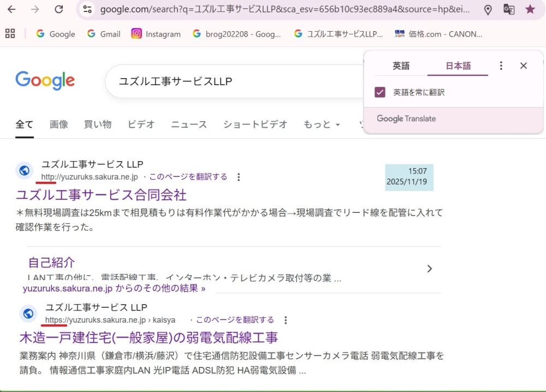
Task: Open the Gmail bookmark
Action: [x=104, y=34]
